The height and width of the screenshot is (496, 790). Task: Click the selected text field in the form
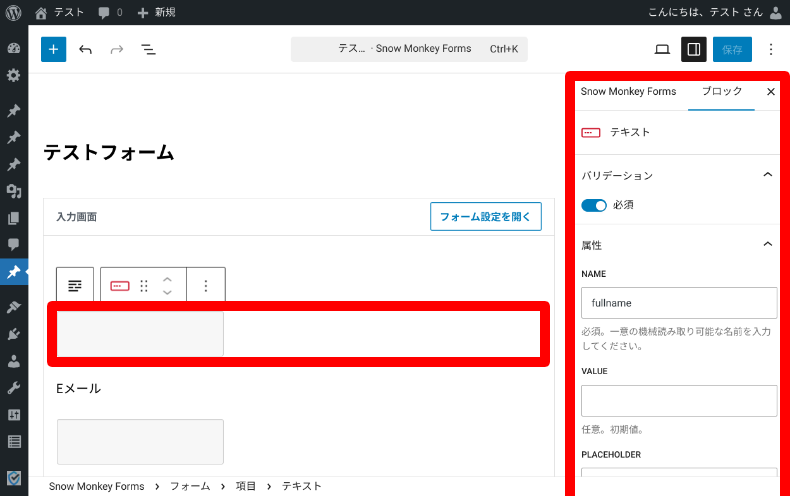tap(140, 333)
